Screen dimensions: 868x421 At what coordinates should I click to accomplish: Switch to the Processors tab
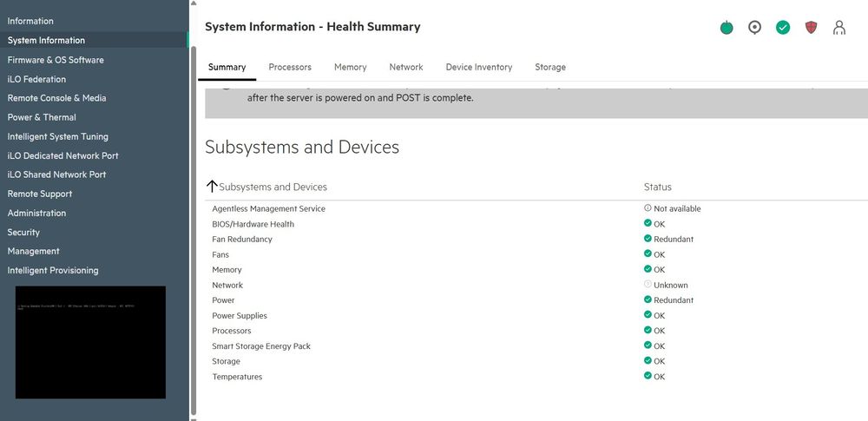290,67
